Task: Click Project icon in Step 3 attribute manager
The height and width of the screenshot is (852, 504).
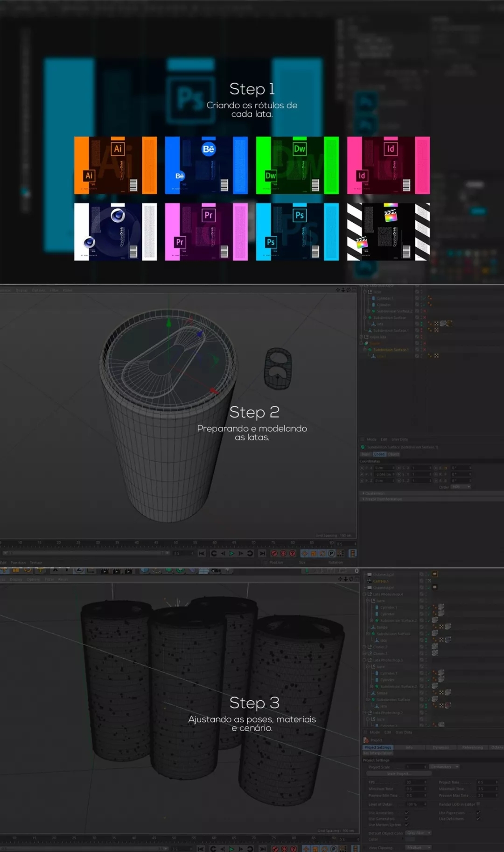Action: coord(366,740)
